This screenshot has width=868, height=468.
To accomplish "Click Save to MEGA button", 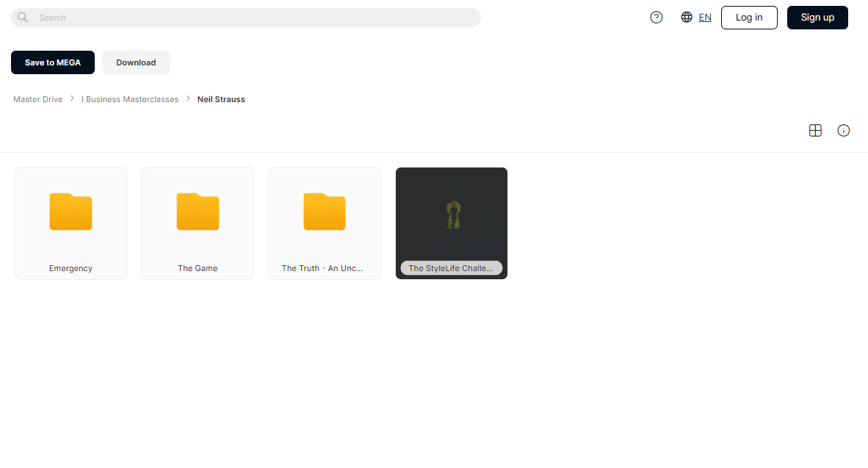I will (x=53, y=62).
